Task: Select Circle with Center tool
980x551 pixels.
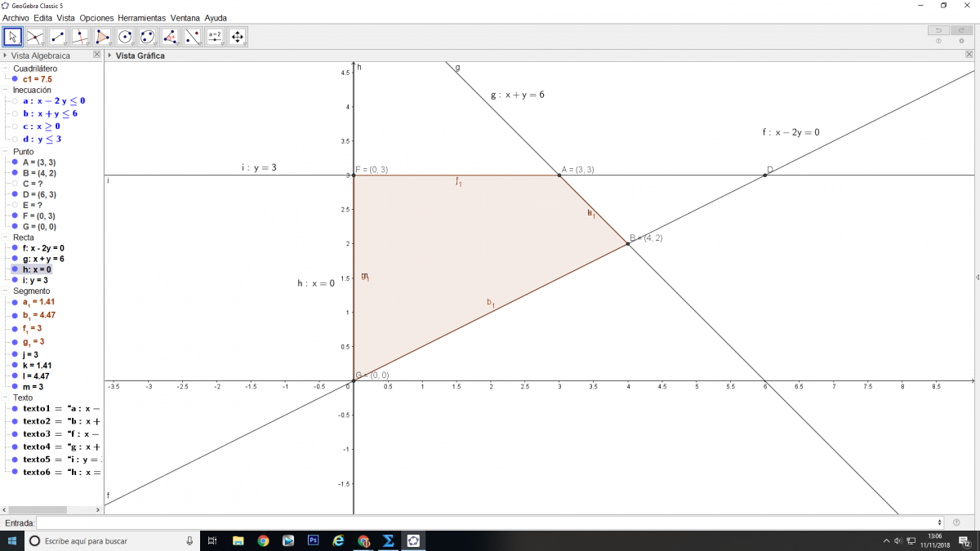Action: click(125, 37)
